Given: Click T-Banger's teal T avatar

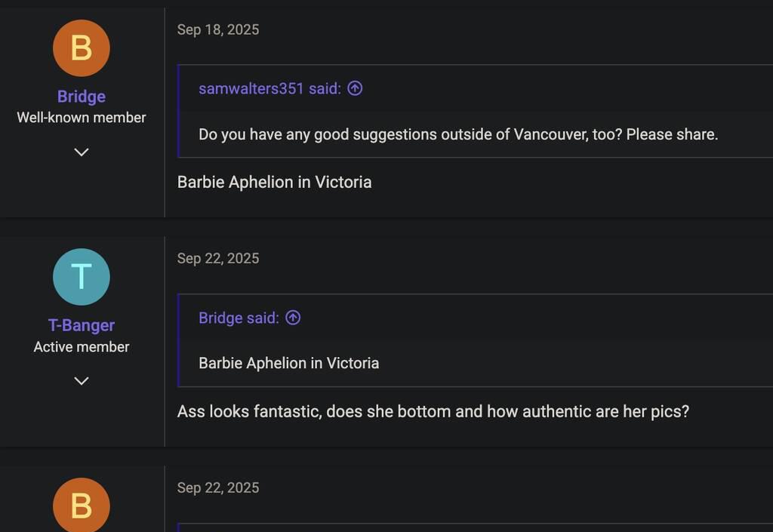Looking at the screenshot, I should click(x=82, y=277).
